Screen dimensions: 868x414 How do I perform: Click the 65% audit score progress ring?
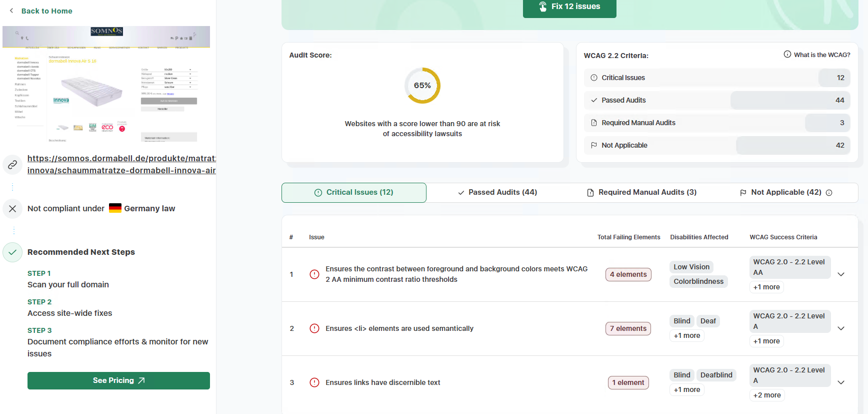(x=422, y=86)
